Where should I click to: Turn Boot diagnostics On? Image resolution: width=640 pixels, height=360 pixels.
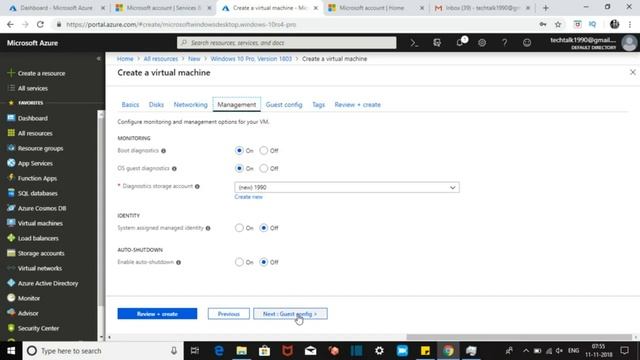point(239,151)
